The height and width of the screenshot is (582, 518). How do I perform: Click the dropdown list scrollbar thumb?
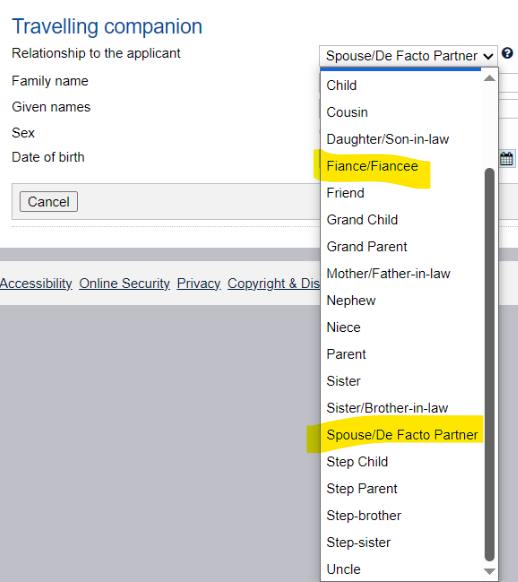pyautogui.click(x=489, y=364)
